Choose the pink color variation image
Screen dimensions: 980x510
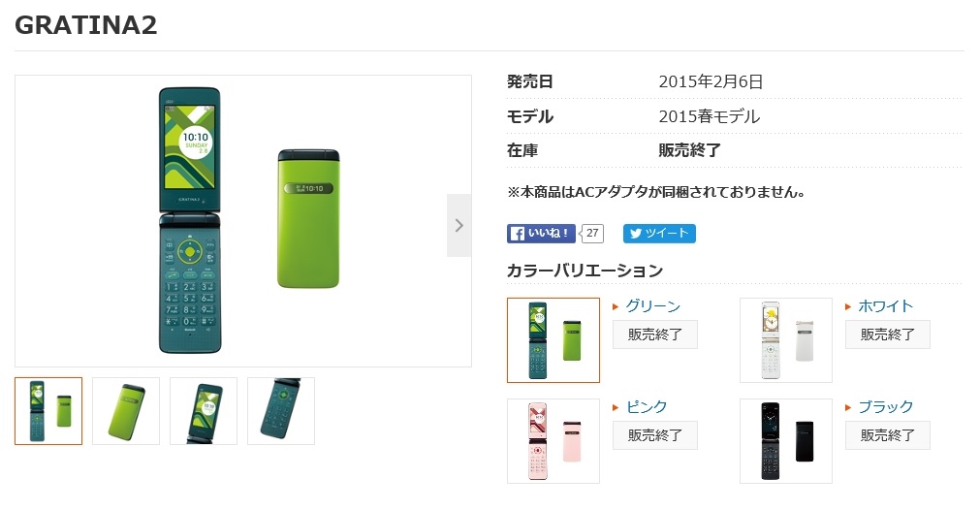tap(553, 441)
